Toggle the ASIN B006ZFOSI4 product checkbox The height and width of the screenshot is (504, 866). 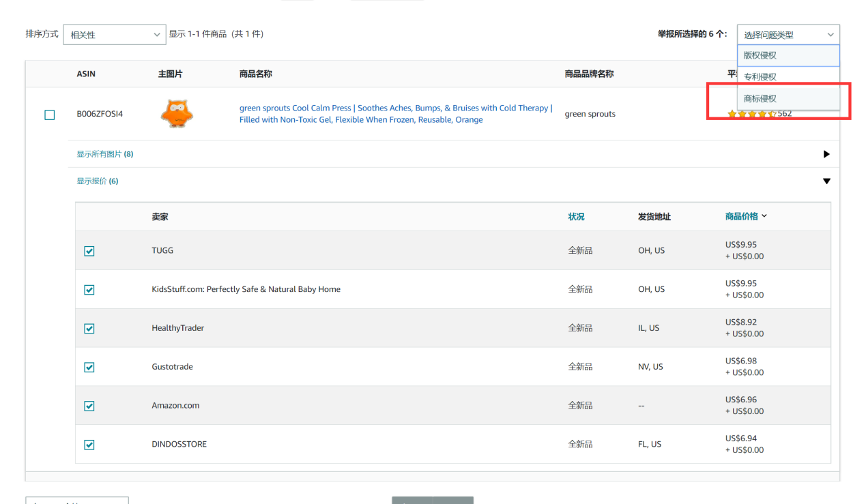49,115
